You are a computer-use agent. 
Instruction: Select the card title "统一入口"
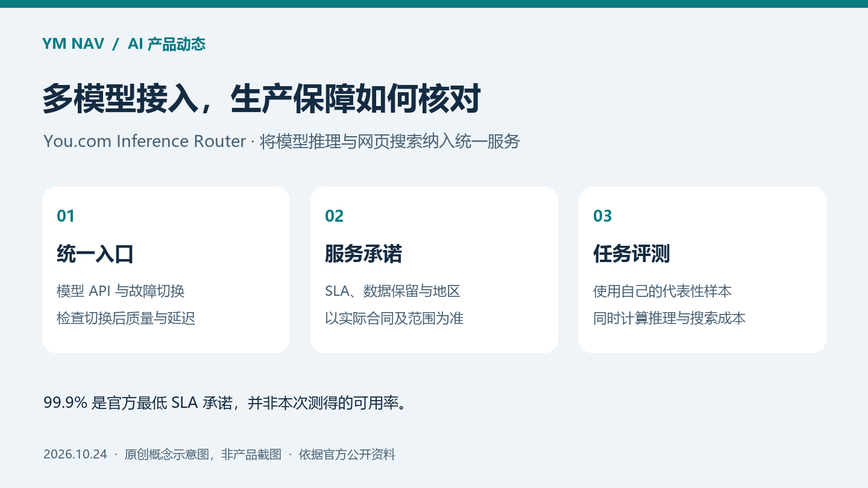click(x=95, y=254)
